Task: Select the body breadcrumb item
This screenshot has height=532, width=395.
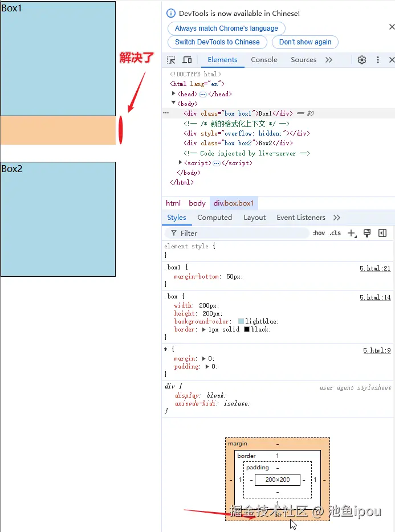Action: pos(197,203)
